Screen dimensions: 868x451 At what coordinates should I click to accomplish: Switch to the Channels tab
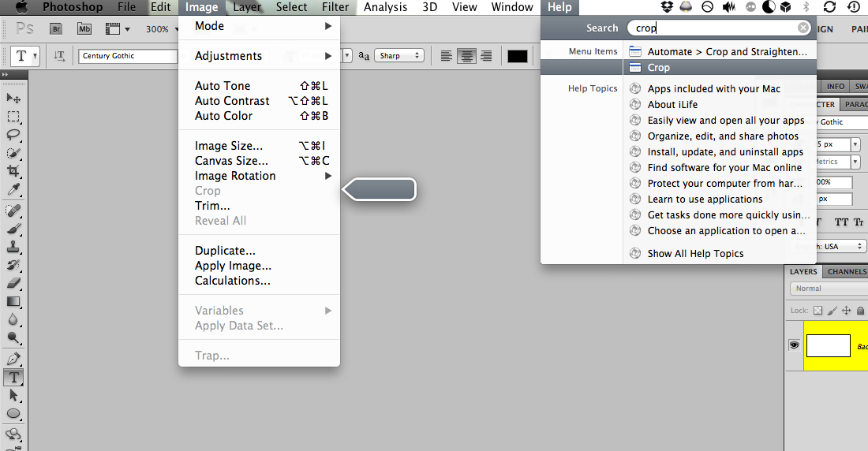[x=847, y=271]
